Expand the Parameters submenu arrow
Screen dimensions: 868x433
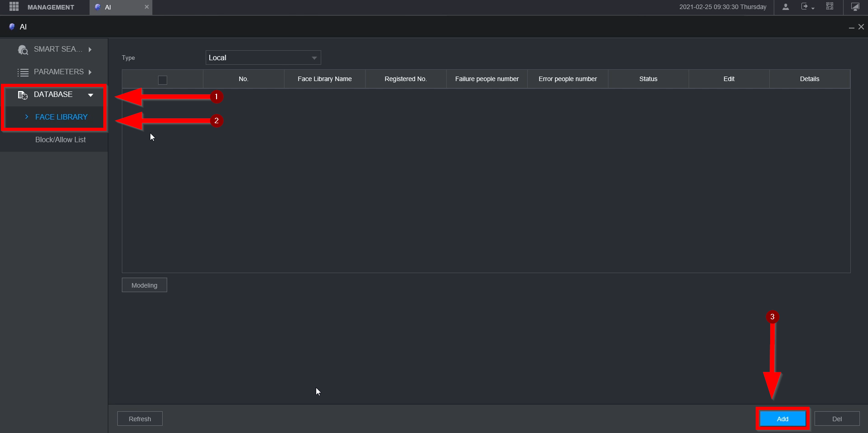pos(90,72)
